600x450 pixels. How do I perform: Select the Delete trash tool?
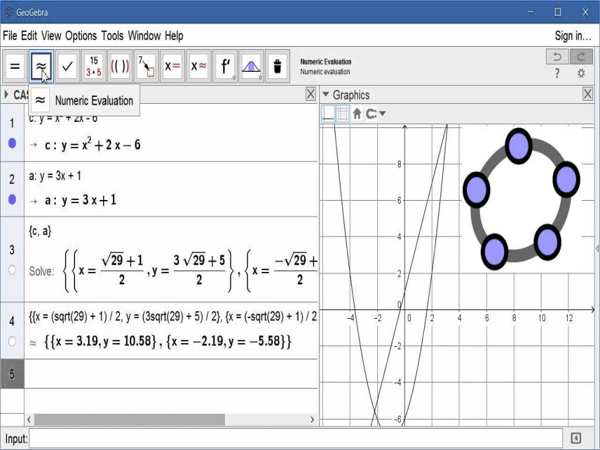point(277,66)
